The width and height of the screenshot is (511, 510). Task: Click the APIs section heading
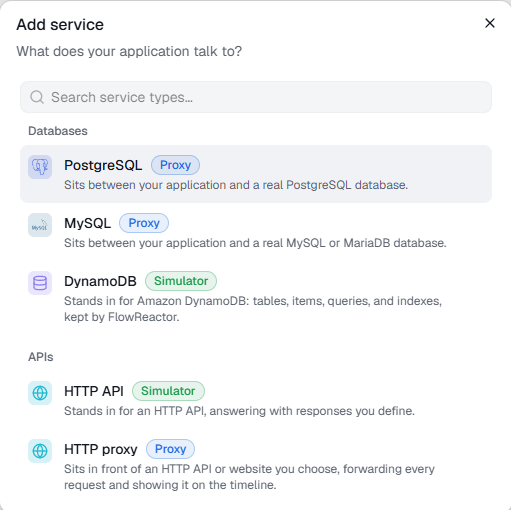(41, 357)
